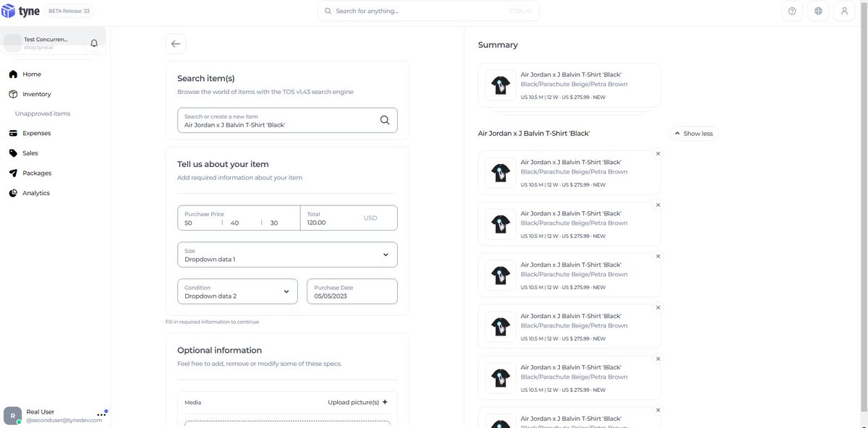
Task: Click the BETA Release '23 badge
Action: [x=71, y=11]
